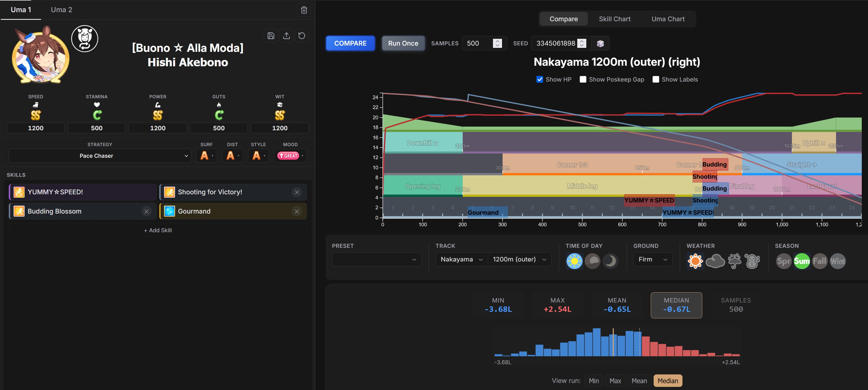Click the swap character icon

85,39
